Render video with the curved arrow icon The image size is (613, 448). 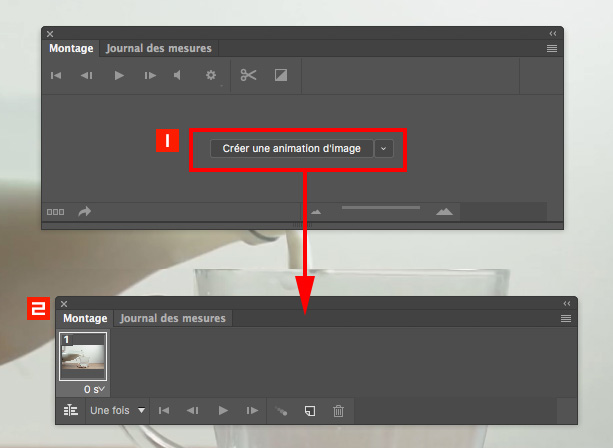pyautogui.click(x=84, y=211)
